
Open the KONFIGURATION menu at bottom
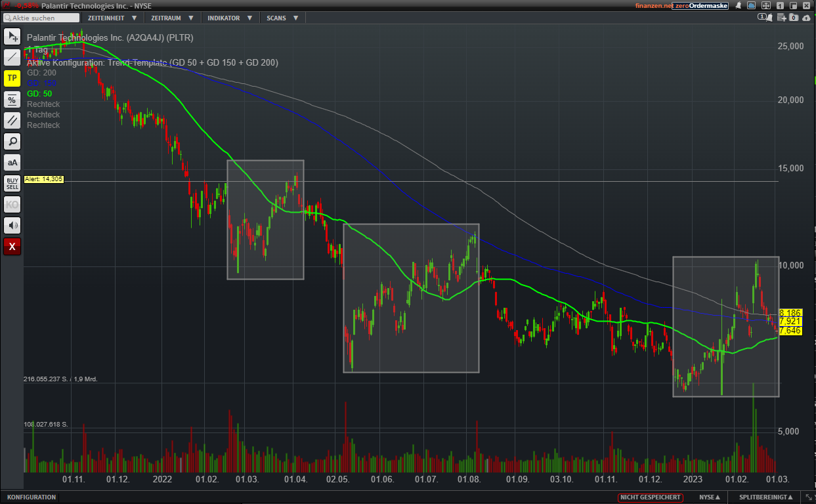(x=31, y=497)
